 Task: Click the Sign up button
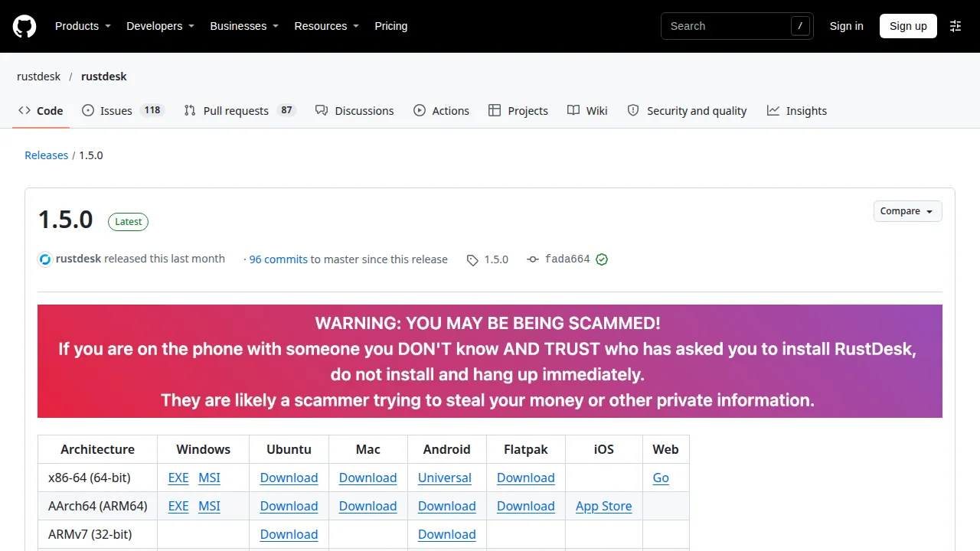point(908,26)
